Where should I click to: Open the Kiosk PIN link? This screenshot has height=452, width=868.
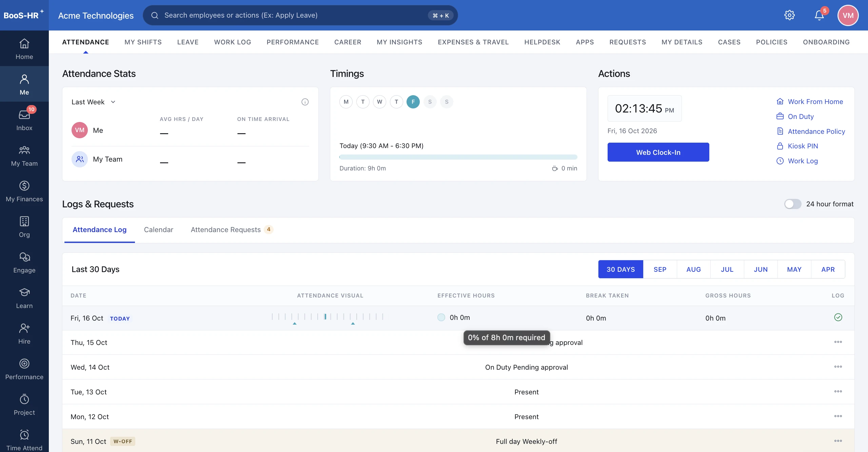click(x=797, y=146)
